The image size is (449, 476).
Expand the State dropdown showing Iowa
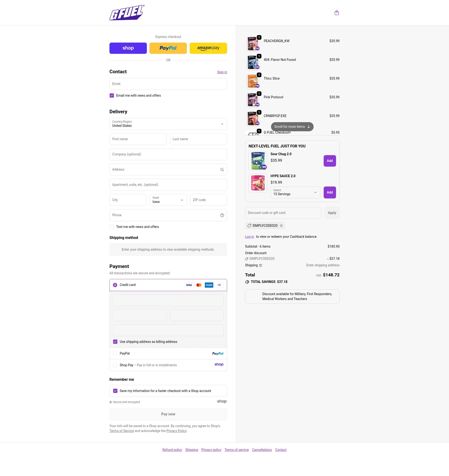(x=168, y=200)
